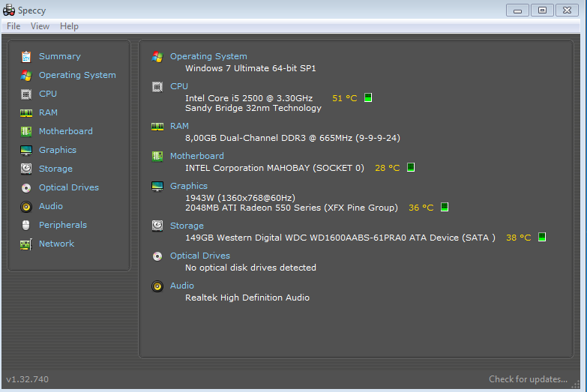Click the Audio speaker icon in sidebar
This screenshot has width=587, height=392.
tap(26, 206)
